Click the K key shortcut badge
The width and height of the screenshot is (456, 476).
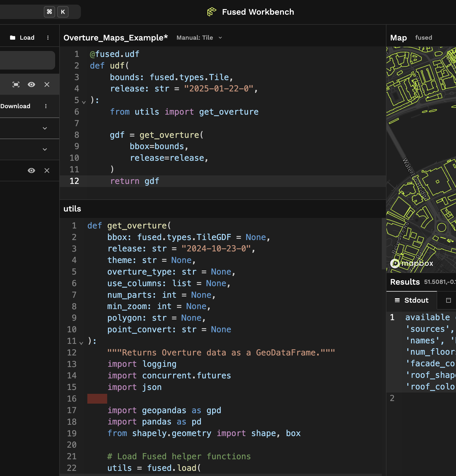(x=63, y=12)
